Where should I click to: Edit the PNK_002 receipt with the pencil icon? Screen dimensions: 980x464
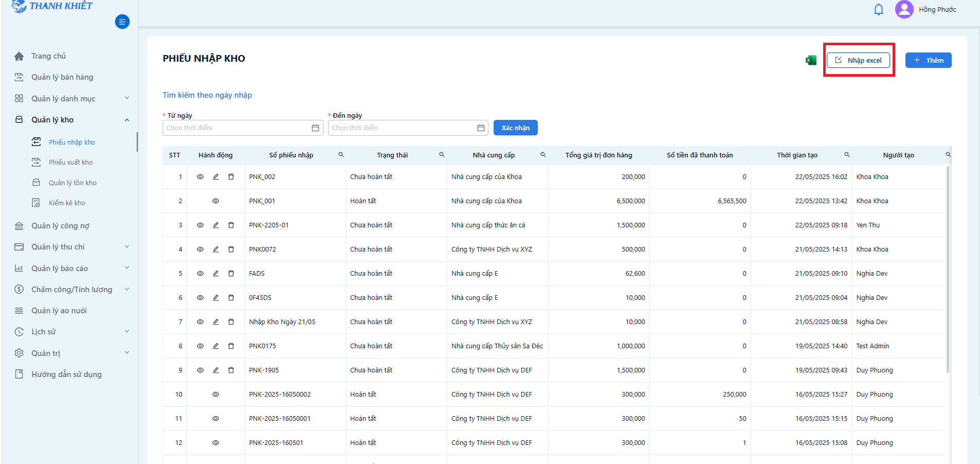click(x=216, y=176)
